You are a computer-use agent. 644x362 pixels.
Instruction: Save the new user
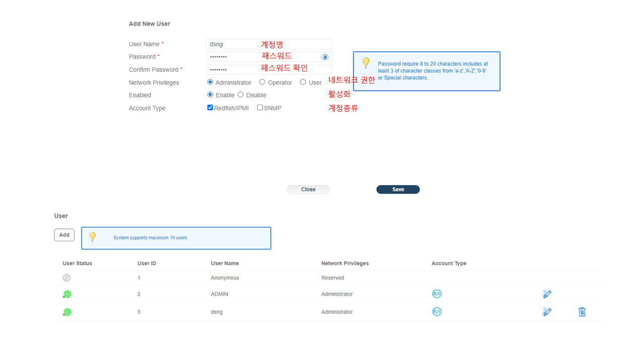[397, 190]
